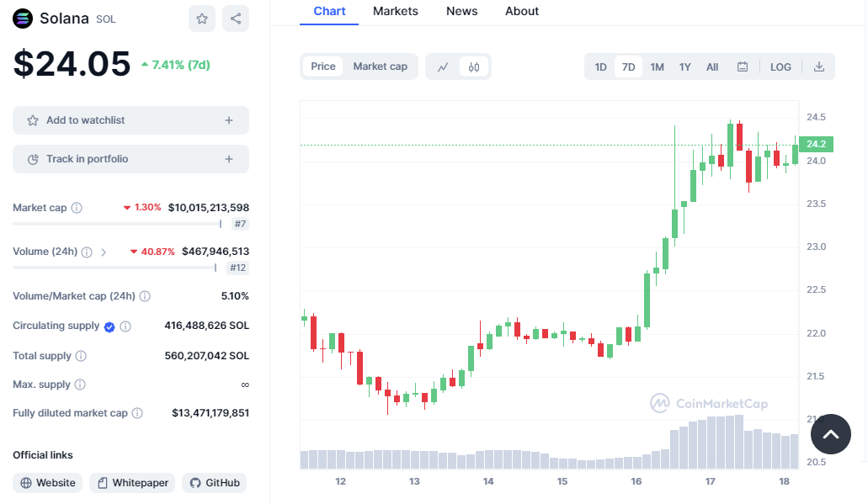Click the $10,015,213,598 market cap value
Screen dimensions: 868x504
click(209, 208)
